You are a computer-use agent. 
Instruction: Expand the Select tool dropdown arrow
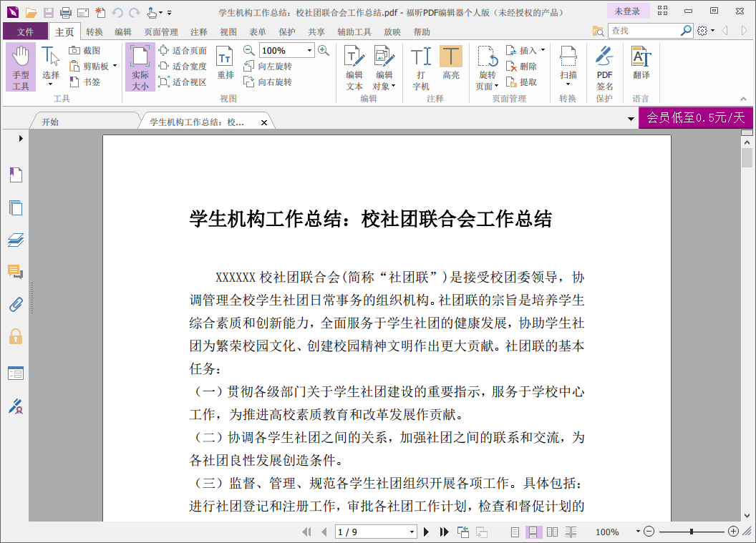coord(50,85)
